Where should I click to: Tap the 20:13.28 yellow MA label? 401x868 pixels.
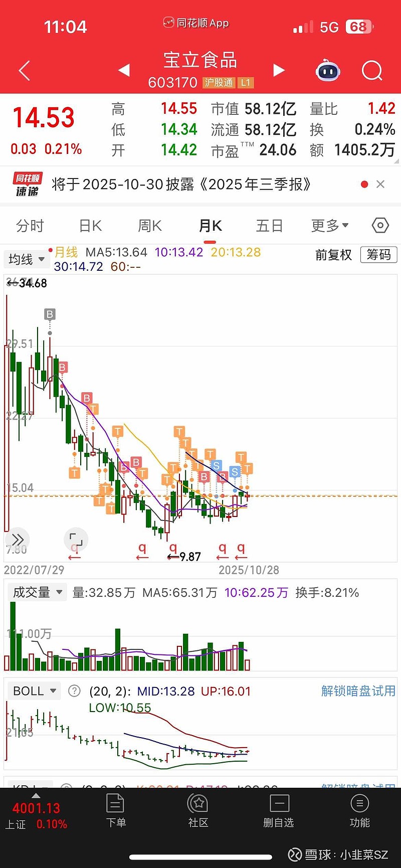(x=236, y=252)
